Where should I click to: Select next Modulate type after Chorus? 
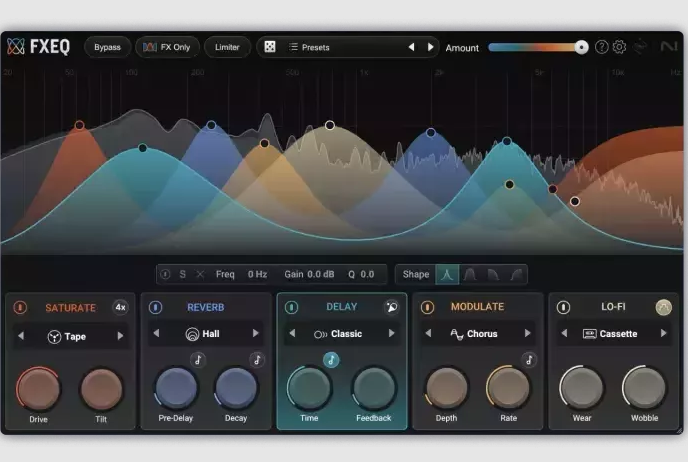click(527, 333)
